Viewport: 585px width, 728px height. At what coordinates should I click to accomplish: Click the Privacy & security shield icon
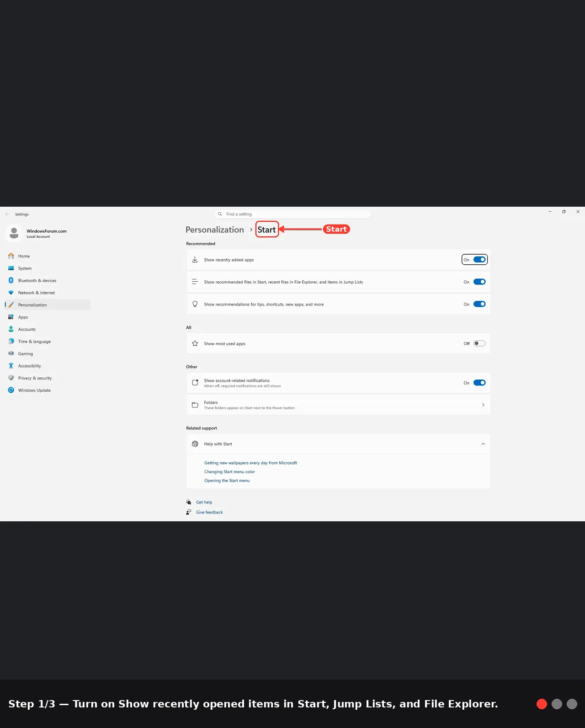(x=11, y=378)
